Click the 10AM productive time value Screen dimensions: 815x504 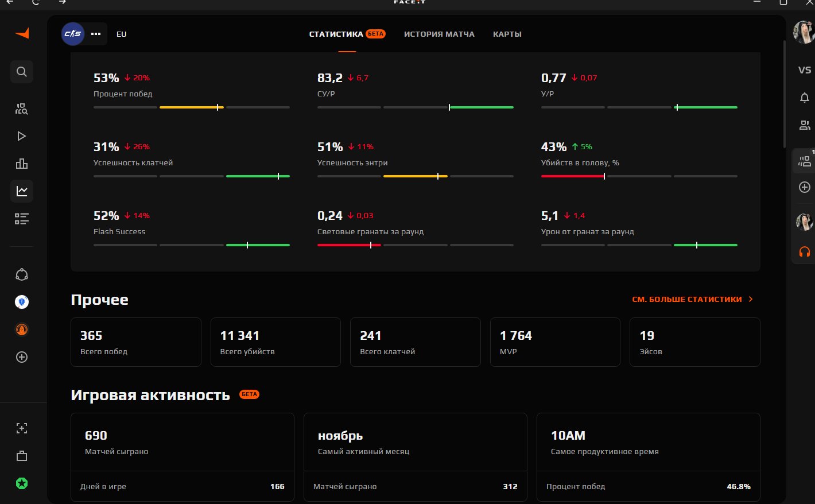(x=568, y=436)
